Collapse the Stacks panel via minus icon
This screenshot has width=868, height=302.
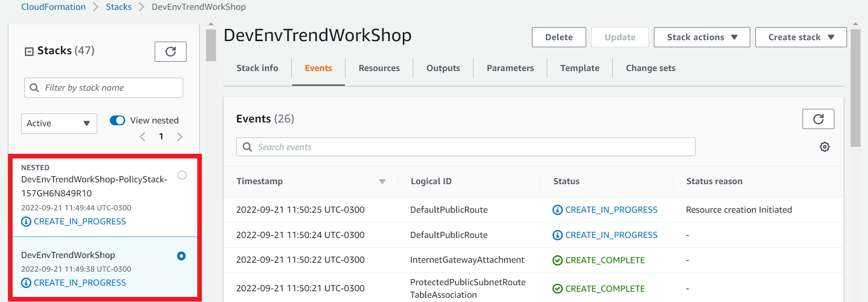coord(29,51)
